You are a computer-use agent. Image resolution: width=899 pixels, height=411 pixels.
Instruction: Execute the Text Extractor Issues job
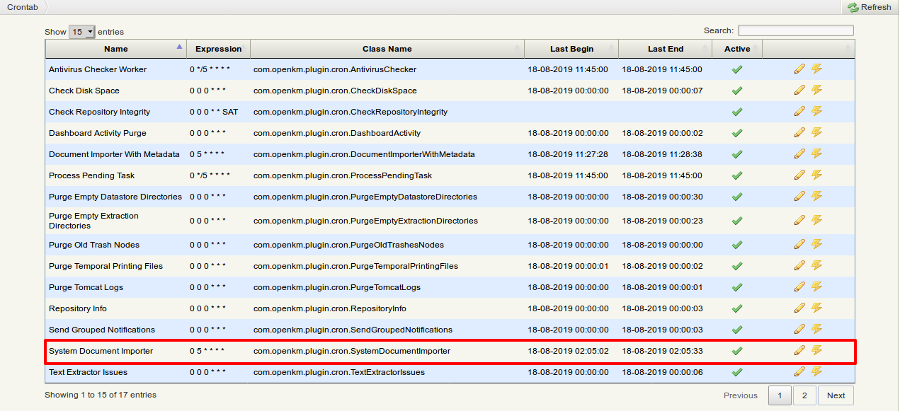816,371
